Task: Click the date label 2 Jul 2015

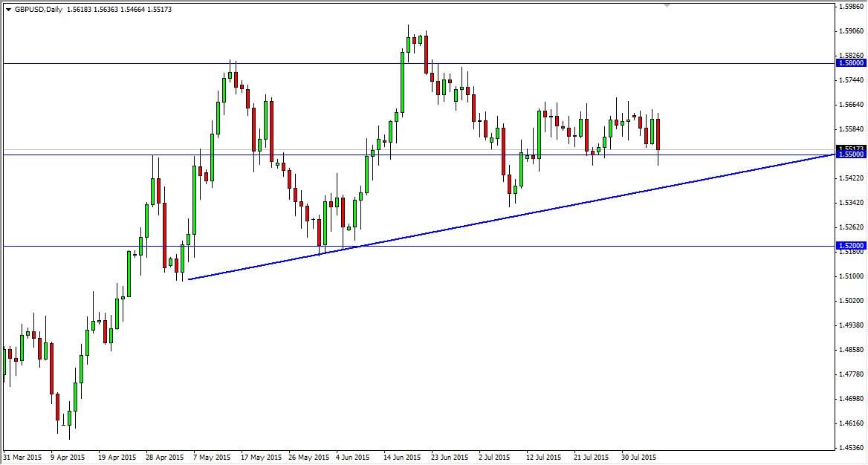Action: [494, 458]
